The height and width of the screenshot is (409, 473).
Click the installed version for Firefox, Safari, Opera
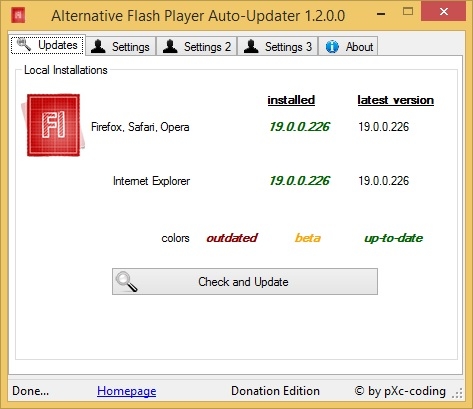coord(299,127)
